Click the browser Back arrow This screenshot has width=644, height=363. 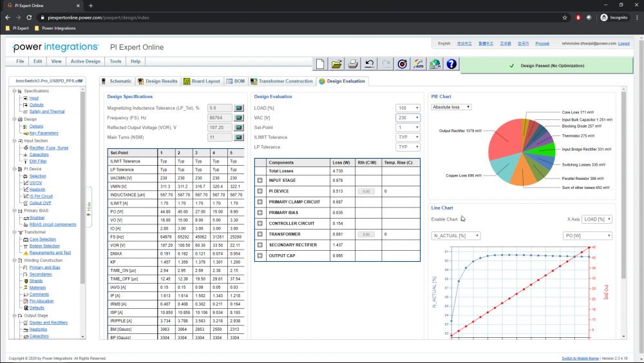click(x=7, y=17)
